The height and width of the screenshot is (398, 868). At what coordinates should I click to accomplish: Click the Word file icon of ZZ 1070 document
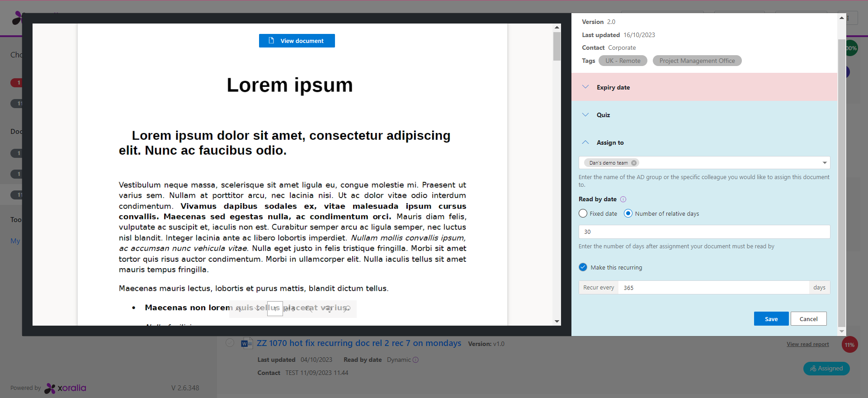pyautogui.click(x=247, y=343)
